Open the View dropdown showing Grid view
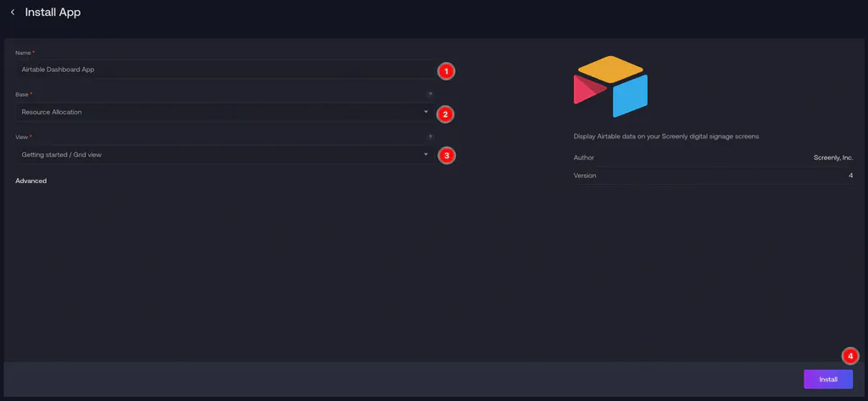The image size is (868, 401). [225, 154]
